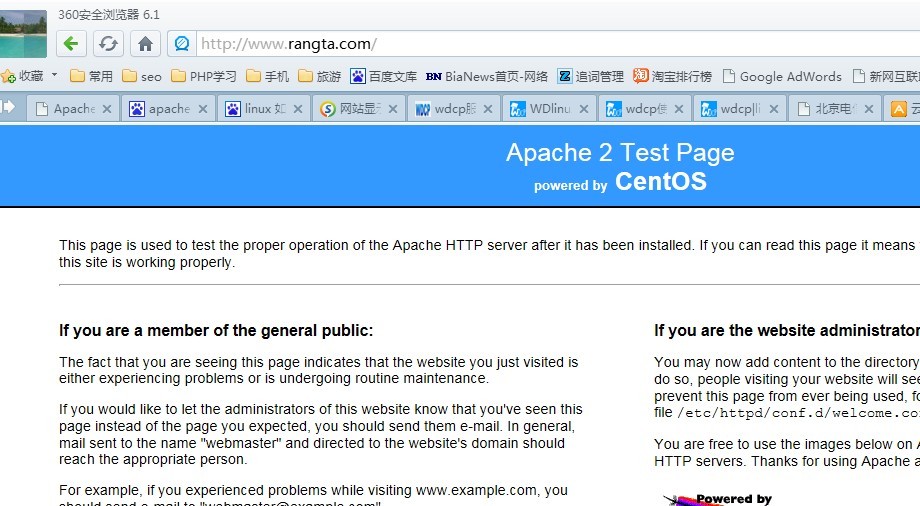
Task: Open the 新网互联 bookmark
Action: click(x=886, y=76)
